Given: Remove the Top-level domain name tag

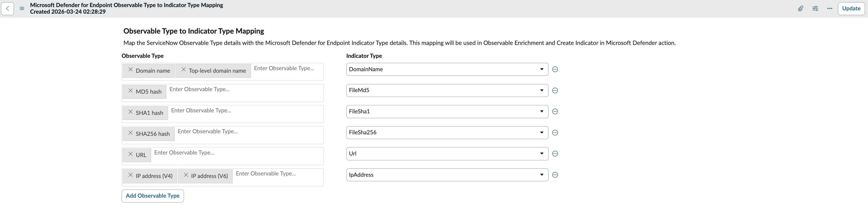Looking at the screenshot, I should [184, 69].
